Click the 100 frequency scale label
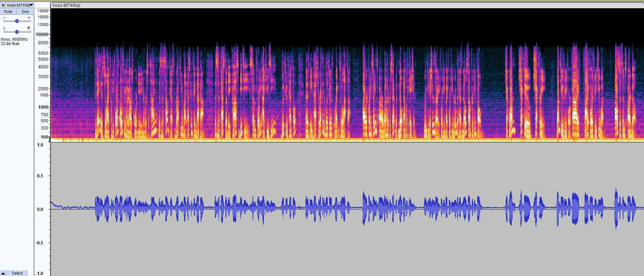 pyautogui.click(x=44, y=137)
